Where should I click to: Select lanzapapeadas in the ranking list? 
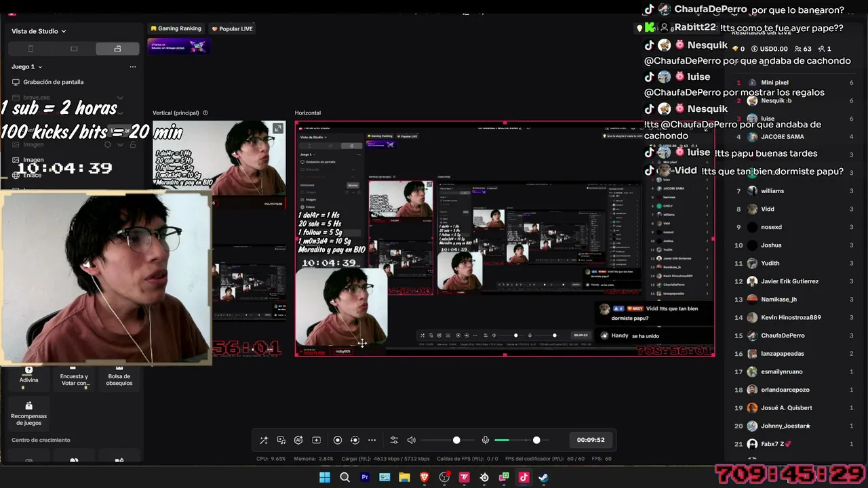(x=795, y=354)
